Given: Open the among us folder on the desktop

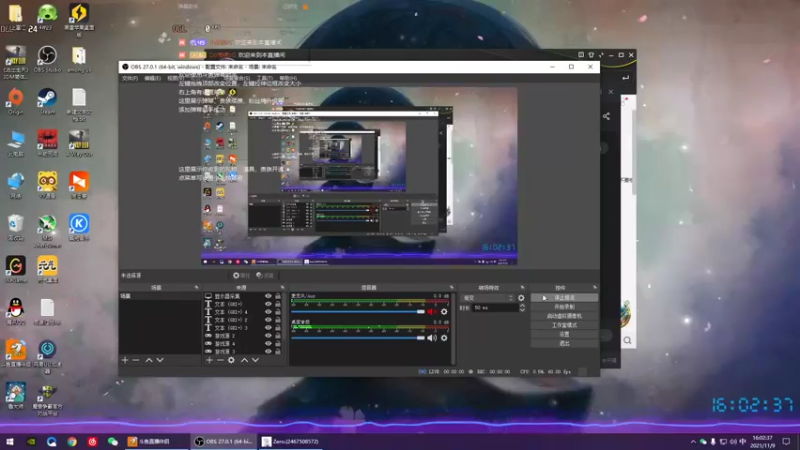Looking at the screenshot, I should (x=79, y=59).
